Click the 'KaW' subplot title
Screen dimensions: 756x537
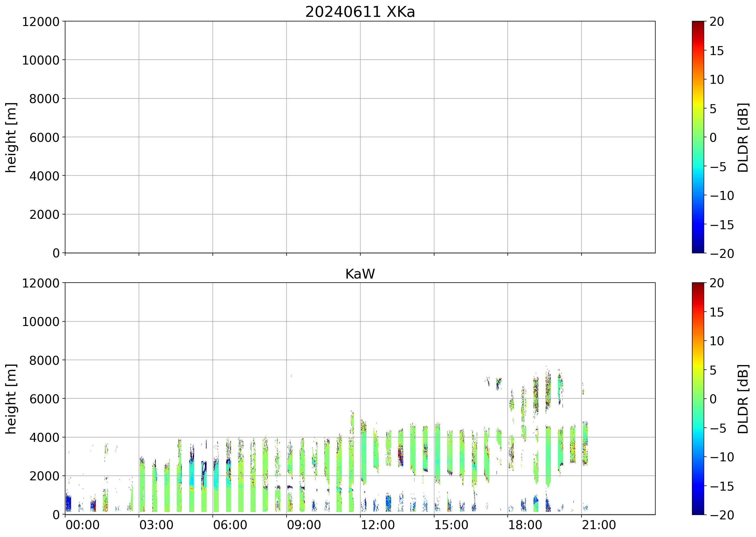(x=360, y=274)
